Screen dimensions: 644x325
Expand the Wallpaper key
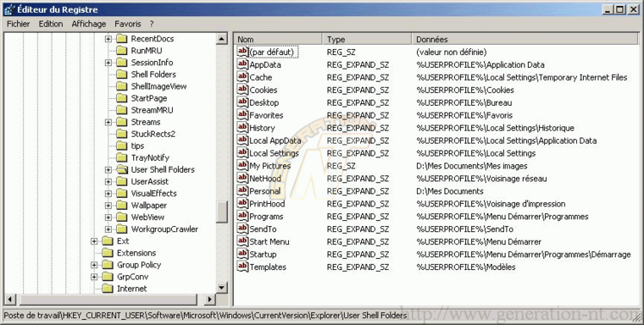click(x=108, y=206)
